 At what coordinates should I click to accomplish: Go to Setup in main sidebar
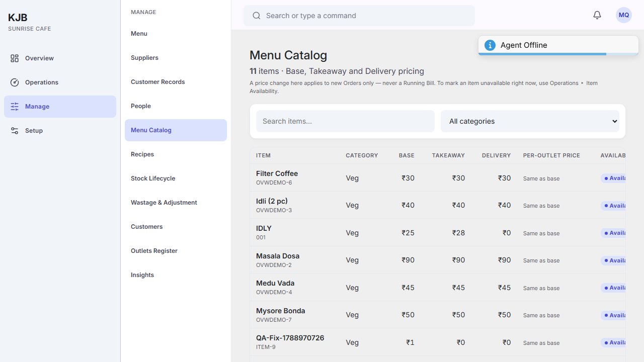pos(60,131)
